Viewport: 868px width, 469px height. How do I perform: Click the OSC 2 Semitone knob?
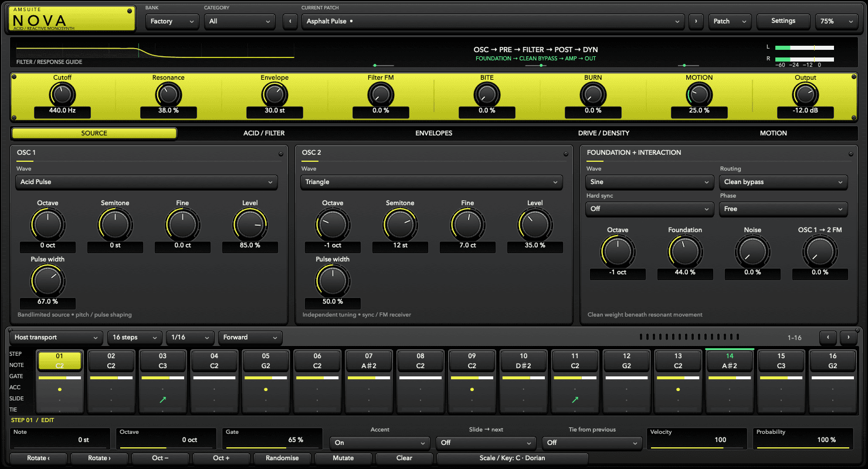pos(400,224)
